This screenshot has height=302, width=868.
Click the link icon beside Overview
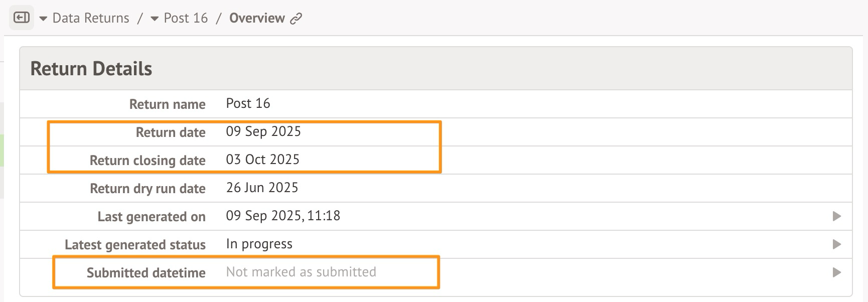[296, 19]
